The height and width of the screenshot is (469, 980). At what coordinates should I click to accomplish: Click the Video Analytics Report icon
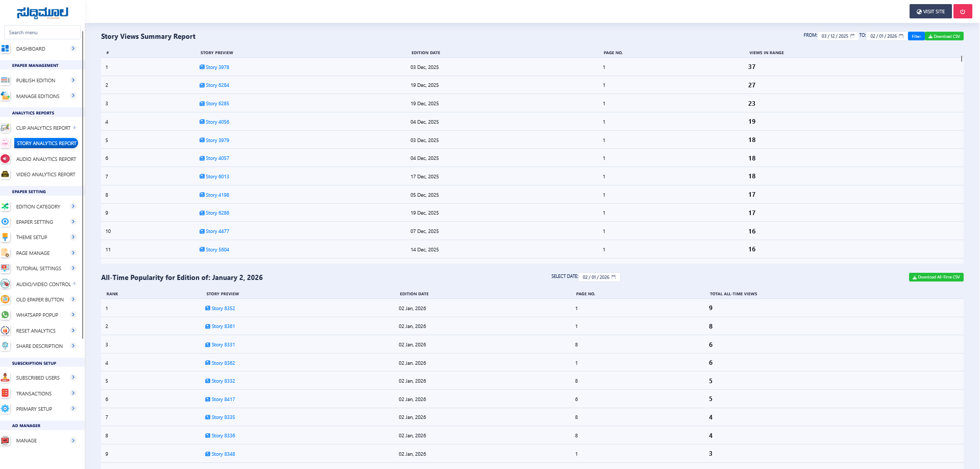pyautogui.click(x=6, y=174)
